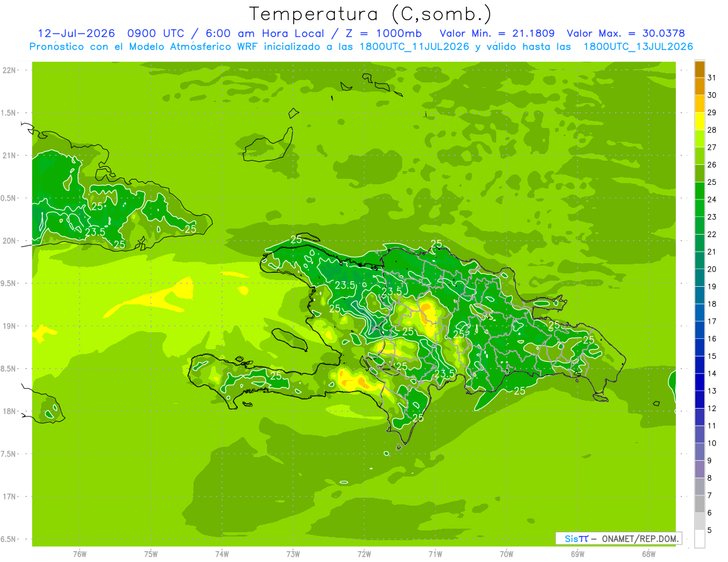Click the '19N' latitude axis label

pyautogui.click(x=10, y=326)
